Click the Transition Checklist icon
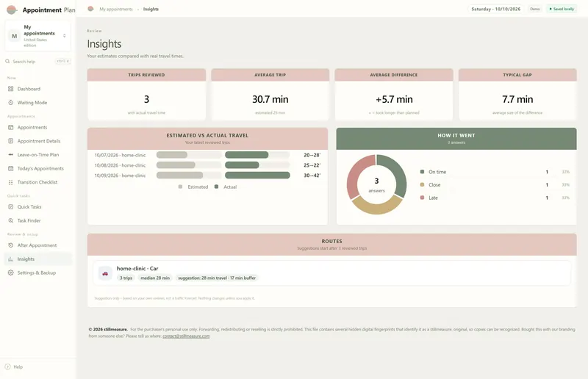This screenshot has width=588, height=379. (x=10, y=182)
